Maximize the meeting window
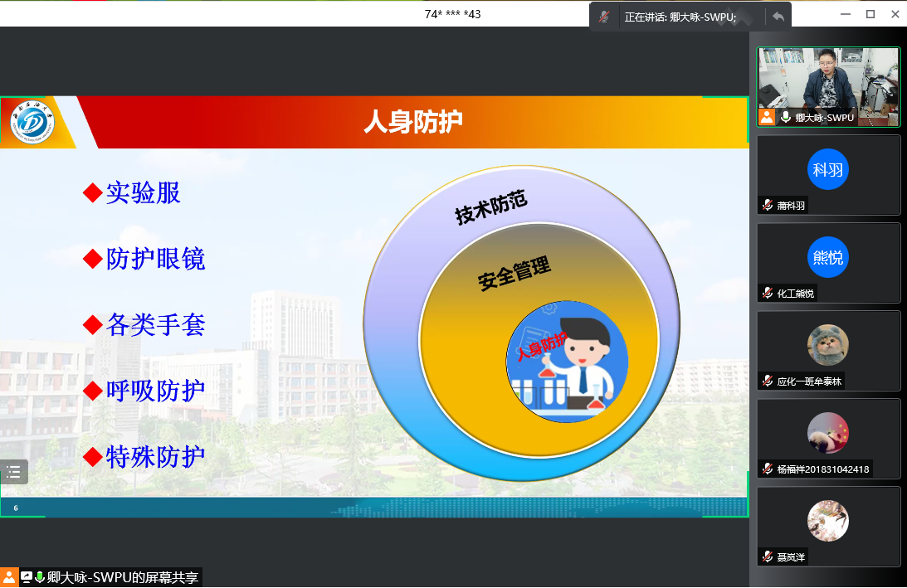907x588 pixels. (870, 13)
